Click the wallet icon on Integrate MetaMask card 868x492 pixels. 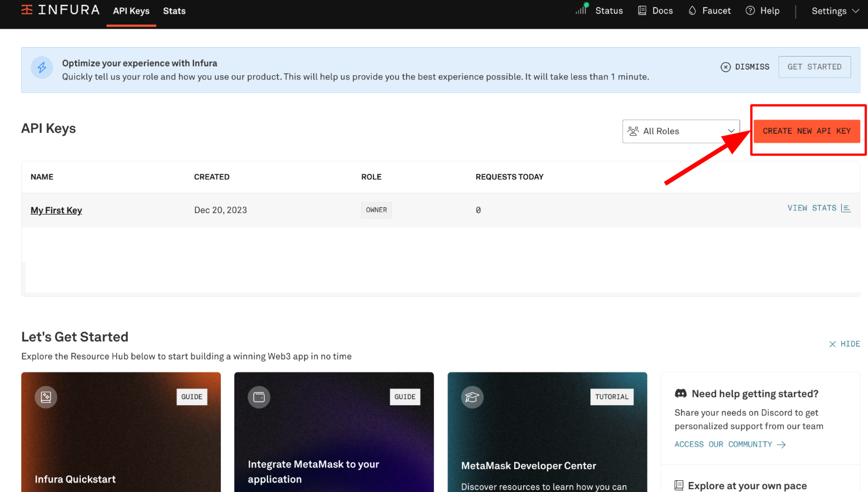pyautogui.click(x=259, y=397)
